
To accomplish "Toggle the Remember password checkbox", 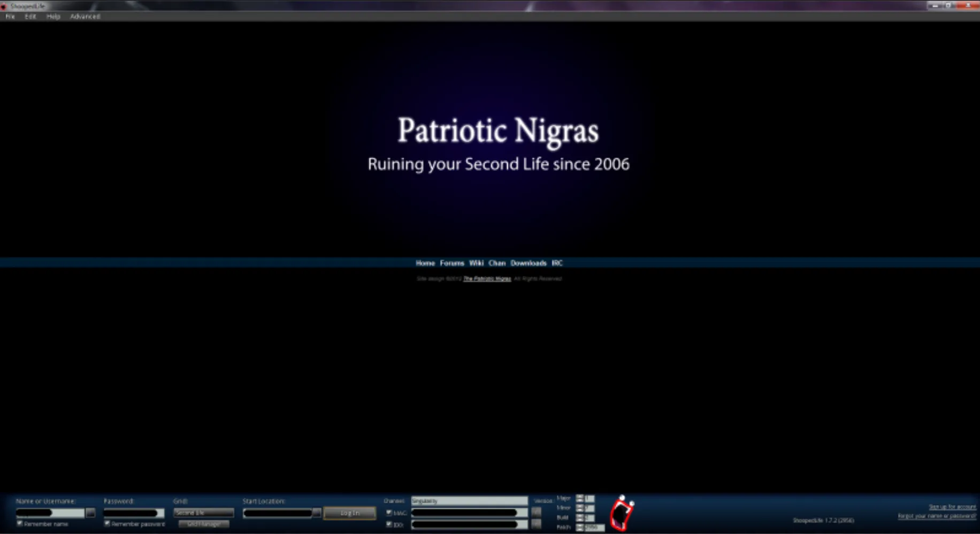I will click(x=107, y=523).
